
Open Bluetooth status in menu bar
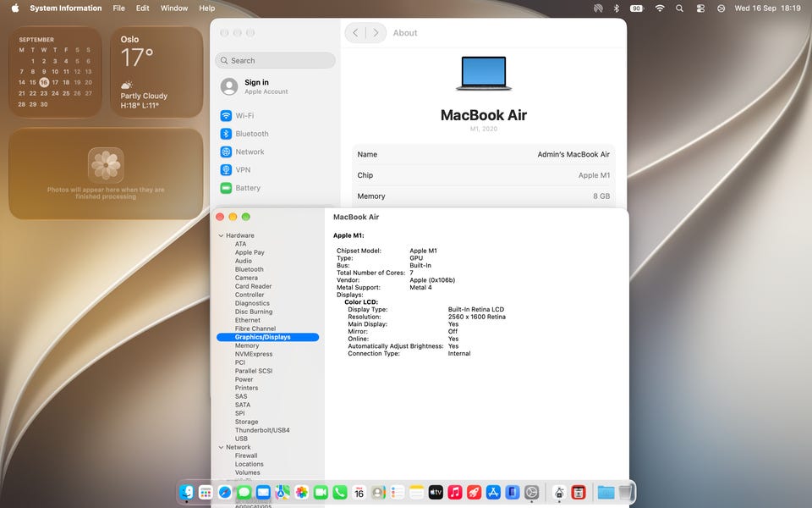point(617,8)
